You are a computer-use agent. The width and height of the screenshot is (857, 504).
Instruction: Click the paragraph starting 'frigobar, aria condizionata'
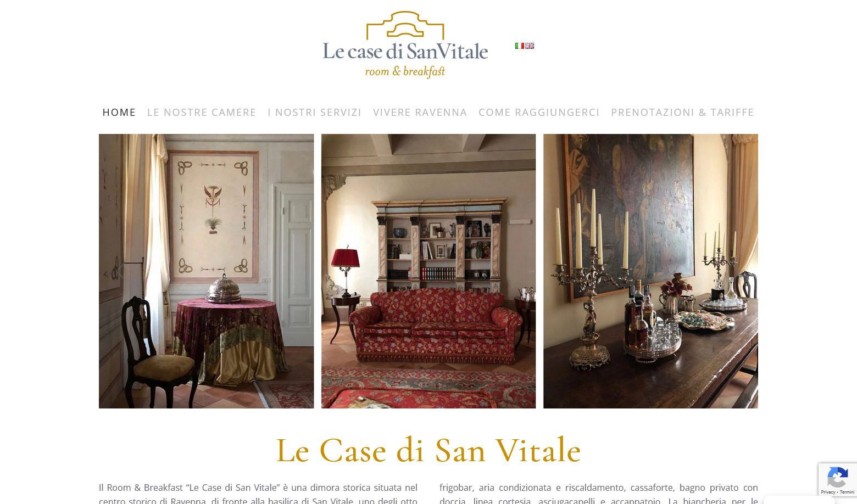tap(599, 494)
